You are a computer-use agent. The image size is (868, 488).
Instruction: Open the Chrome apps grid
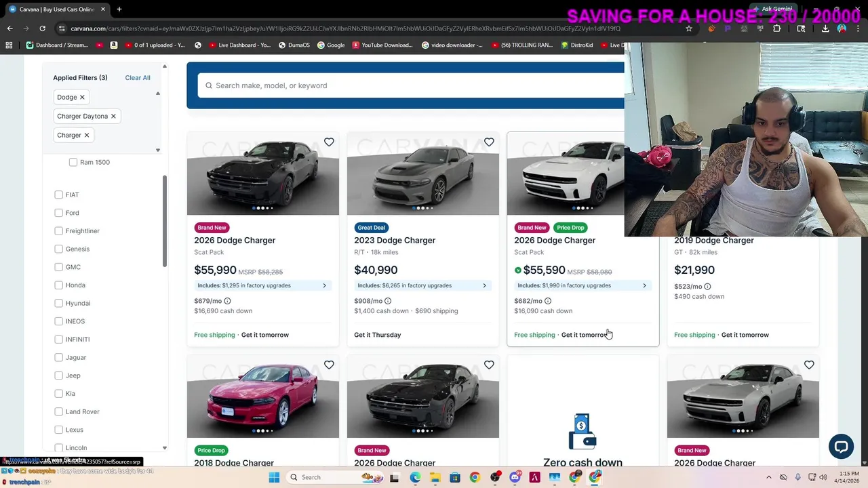[x=9, y=45]
